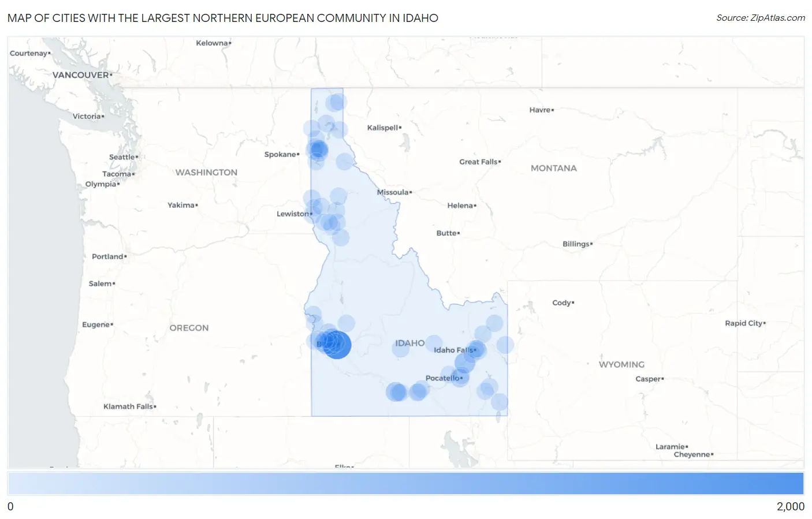Click the Source: ZipAtlas.com attribution

click(x=761, y=18)
